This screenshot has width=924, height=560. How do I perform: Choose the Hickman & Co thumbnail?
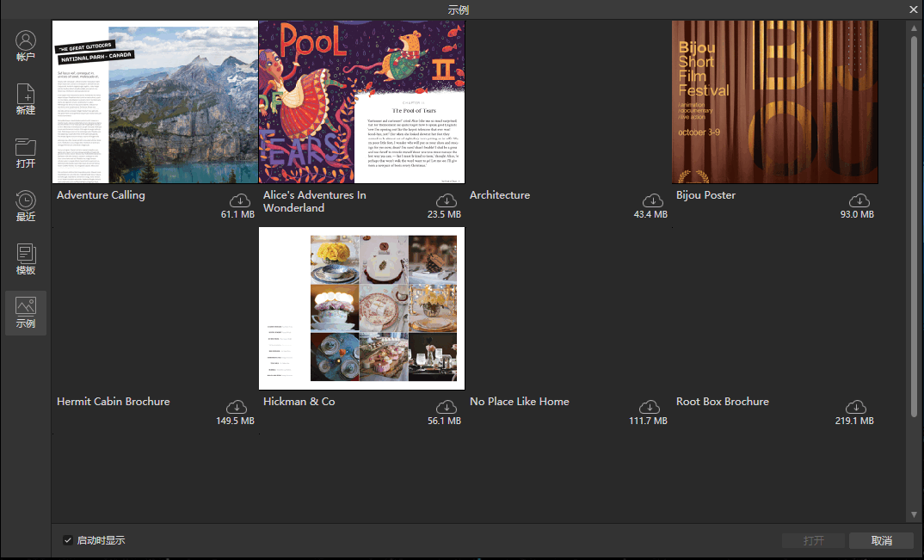[361, 308]
